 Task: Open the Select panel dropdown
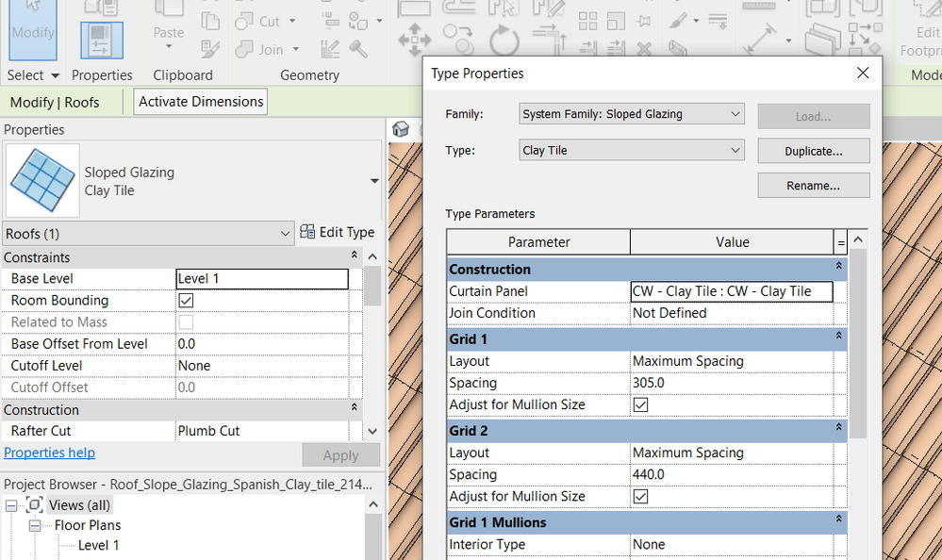pyautogui.click(x=33, y=75)
